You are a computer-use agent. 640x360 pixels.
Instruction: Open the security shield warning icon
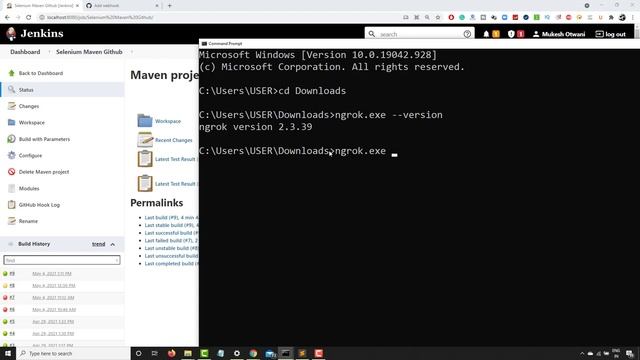[511, 34]
